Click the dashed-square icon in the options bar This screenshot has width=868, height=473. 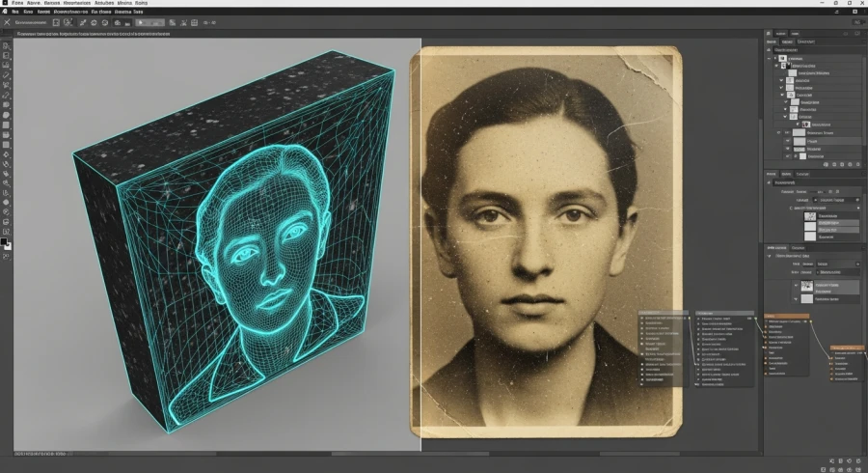[56, 23]
